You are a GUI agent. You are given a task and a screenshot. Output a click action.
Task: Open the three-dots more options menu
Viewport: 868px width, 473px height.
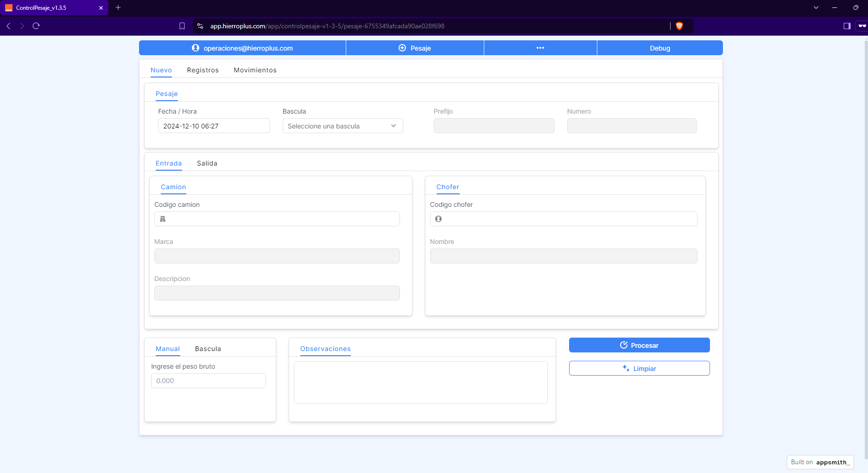540,48
